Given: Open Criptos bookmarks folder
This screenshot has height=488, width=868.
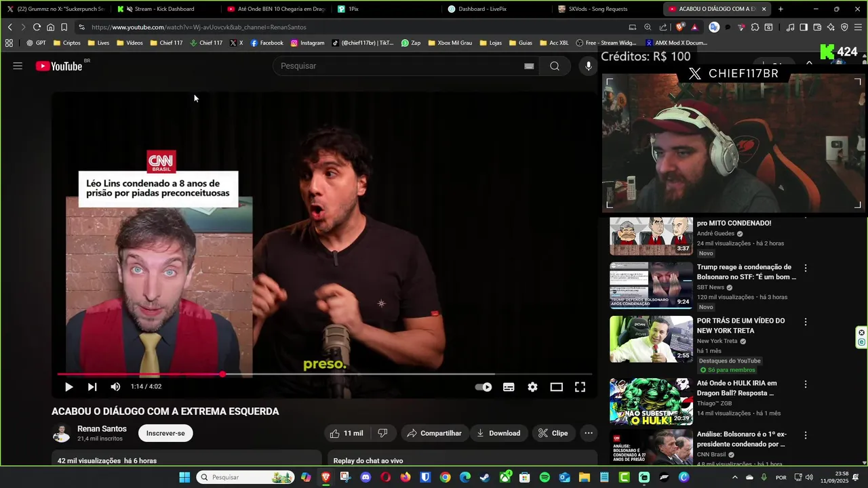Looking at the screenshot, I should click(x=66, y=43).
